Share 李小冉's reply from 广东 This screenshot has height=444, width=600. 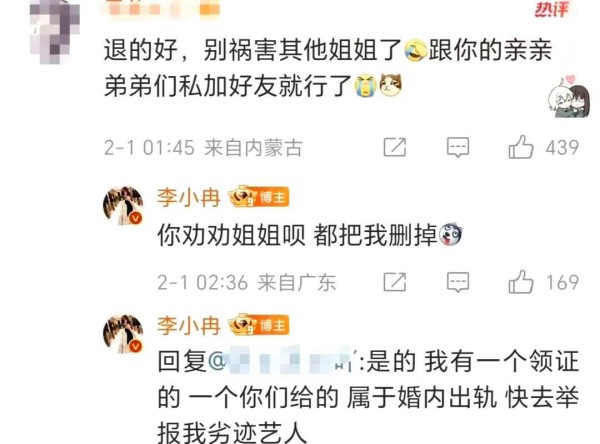[395, 282]
